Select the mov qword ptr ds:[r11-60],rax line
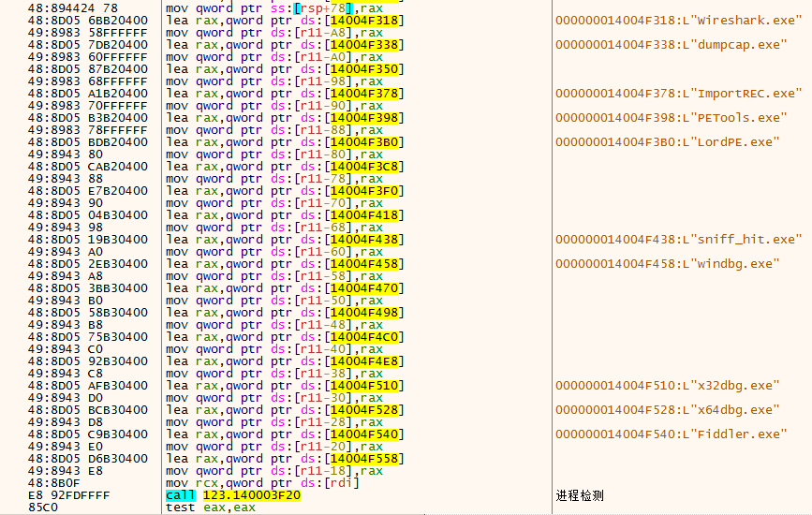The height and width of the screenshot is (515, 812). tap(274, 252)
